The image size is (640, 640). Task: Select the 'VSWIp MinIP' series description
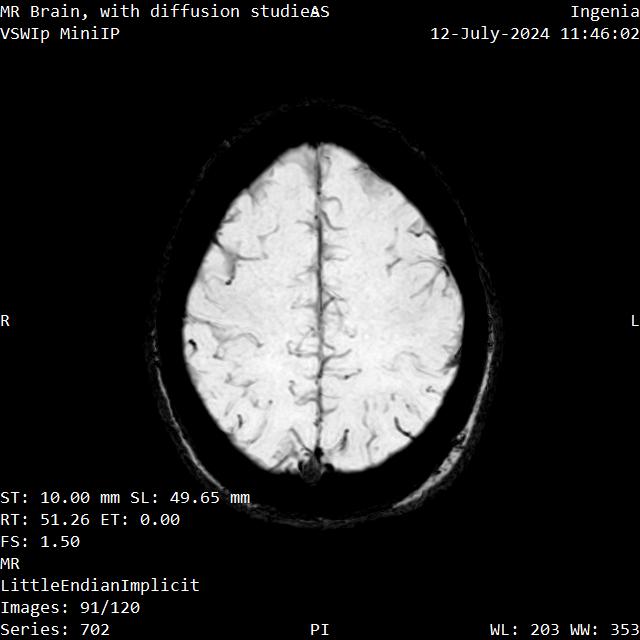point(60,33)
